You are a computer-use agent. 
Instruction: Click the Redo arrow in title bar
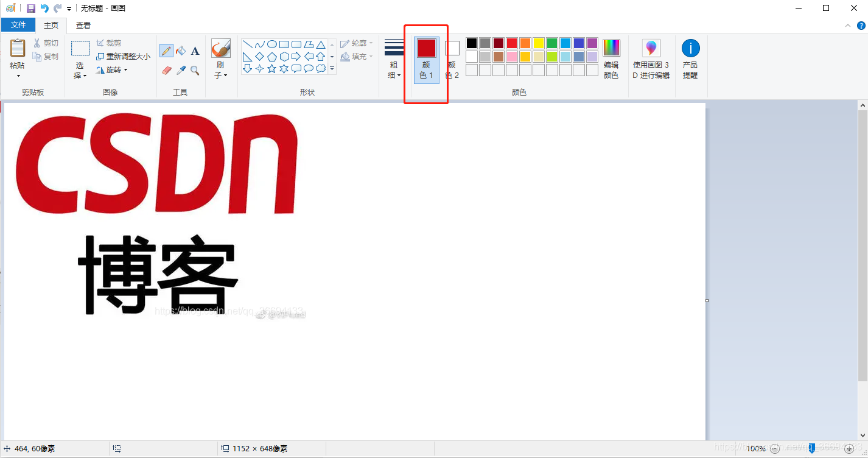[x=57, y=9]
